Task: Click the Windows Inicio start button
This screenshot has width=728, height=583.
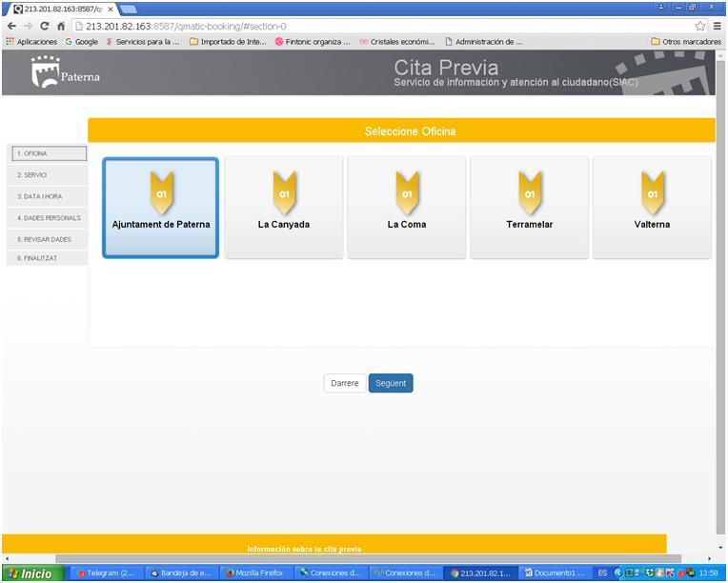Action: point(32,573)
